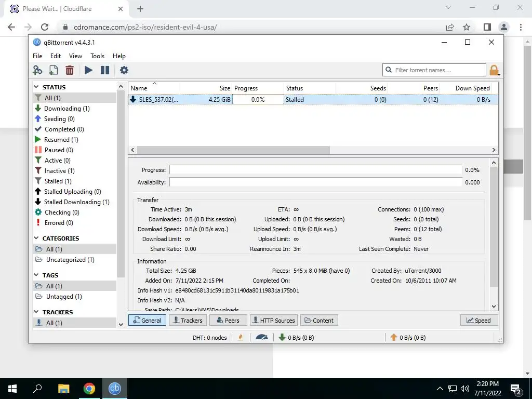Image resolution: width=532 pixels, height=399 pixels.
Task: Sort torrents by Name column header
Action: pyautogui.click(x=154, y=88)
